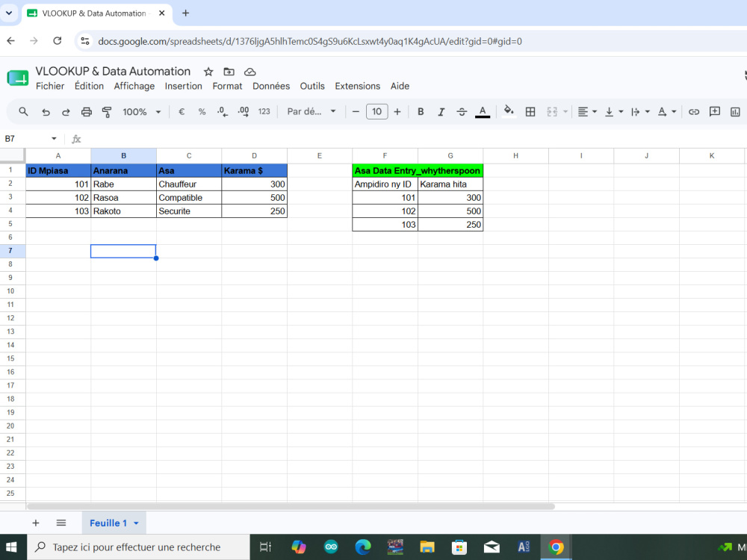Screen dimensions: 747x560
Task: Open the Extensions menu
Action: click(x=357, y=86)
